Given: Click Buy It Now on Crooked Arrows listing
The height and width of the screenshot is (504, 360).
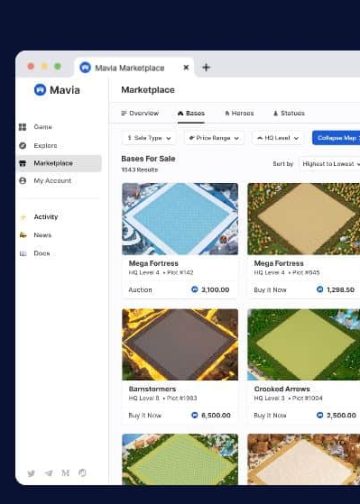Looking at the screenshot, I should pyautogui.click(x=270, y=415).
